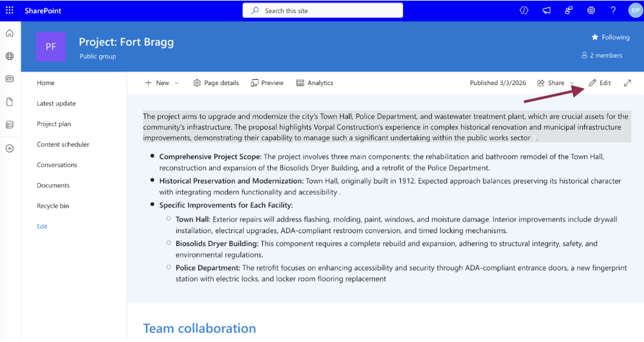
Task: Open the My files page icon in app bar
Action: pyautogui.click(x=10, y=102)
